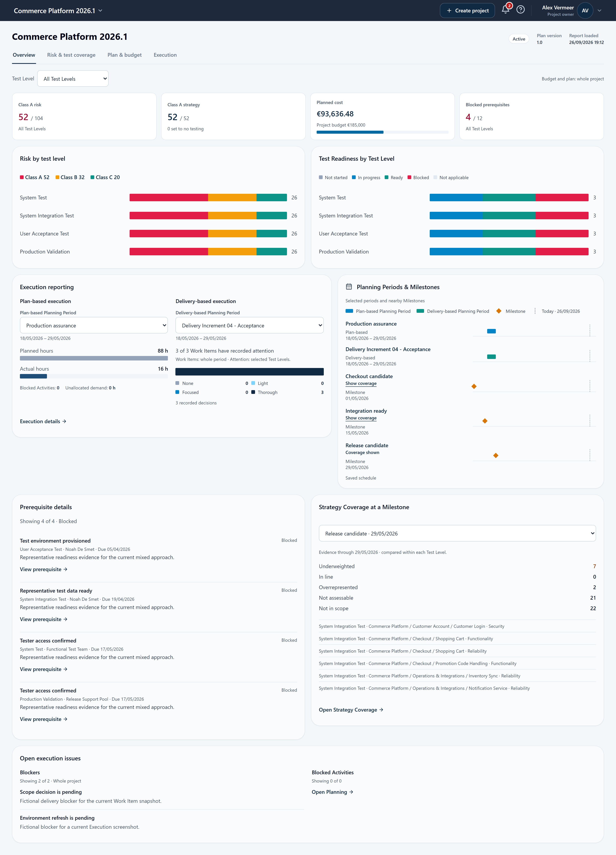The image size is (616, 855).
Task: Click the Actual hours progress bar
Action: (94, 376)
